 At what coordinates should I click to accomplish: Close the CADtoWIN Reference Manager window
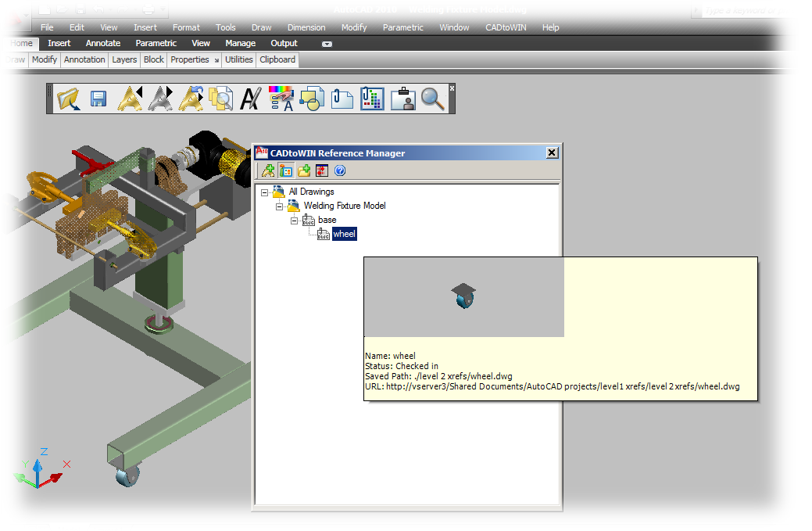point(552,152)
